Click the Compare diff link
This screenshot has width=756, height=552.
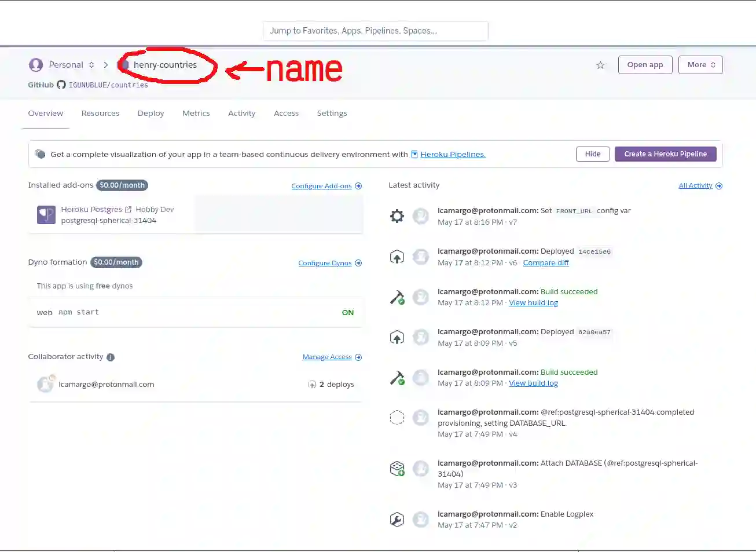(x=546, y=263)
